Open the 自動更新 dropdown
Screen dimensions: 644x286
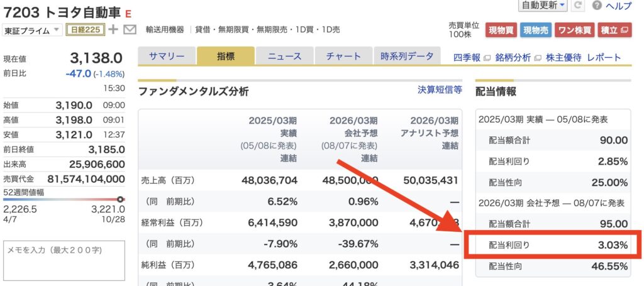click(x=542, y=5)
